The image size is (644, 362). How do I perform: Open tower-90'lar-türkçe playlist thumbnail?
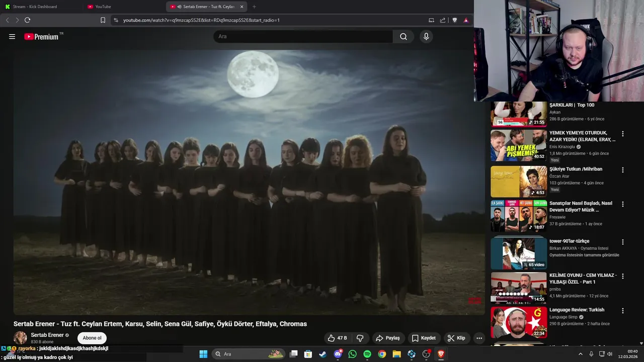pyautogui.click(x=519, y=253)
